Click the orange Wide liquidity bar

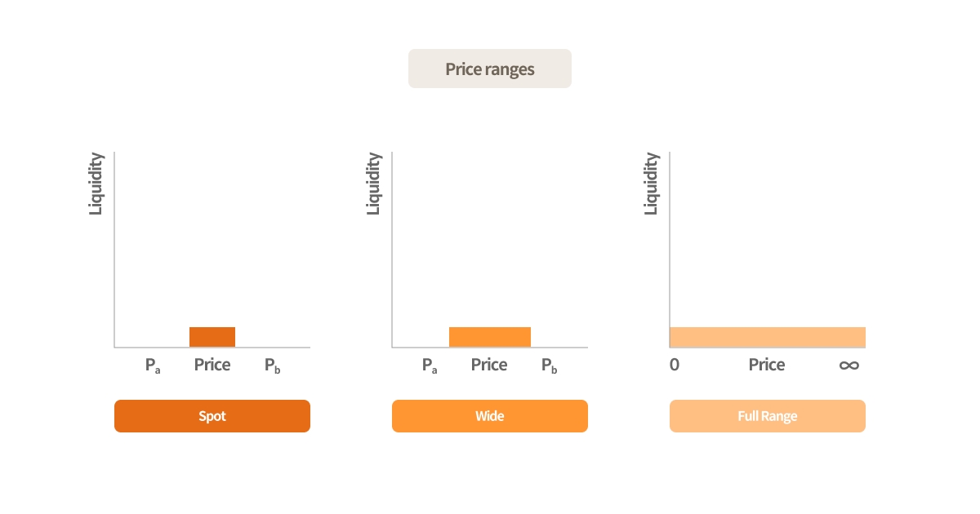pyautogui.click(x=490, y=337)
